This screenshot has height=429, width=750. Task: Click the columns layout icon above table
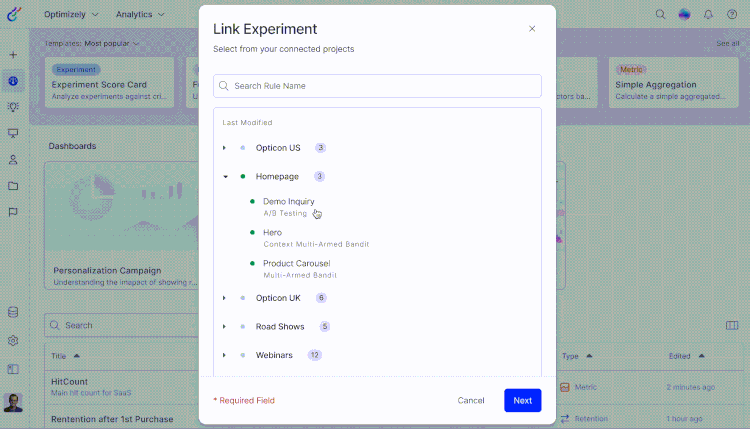[732, 325]
